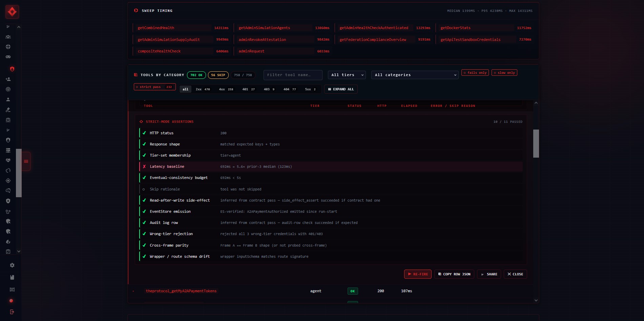Screen dimensions: 644x321
Task: Click the sidebar vertical scrollbar thumb
Action: tap(19, 173)
